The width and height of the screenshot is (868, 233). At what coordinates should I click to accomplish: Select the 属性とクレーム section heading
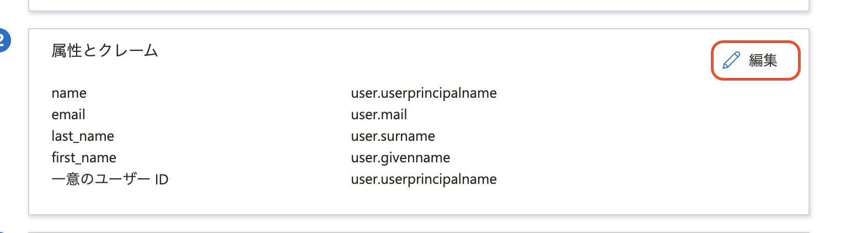pos(105,51)
